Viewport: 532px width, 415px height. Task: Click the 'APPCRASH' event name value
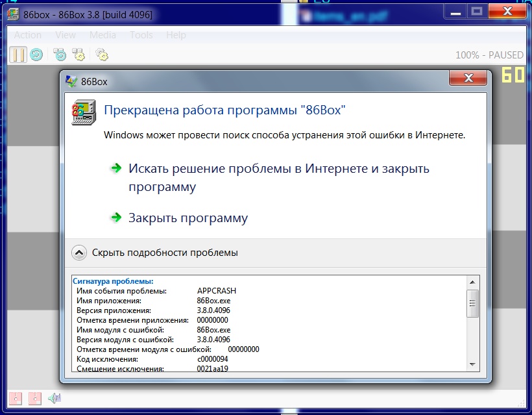217,291
